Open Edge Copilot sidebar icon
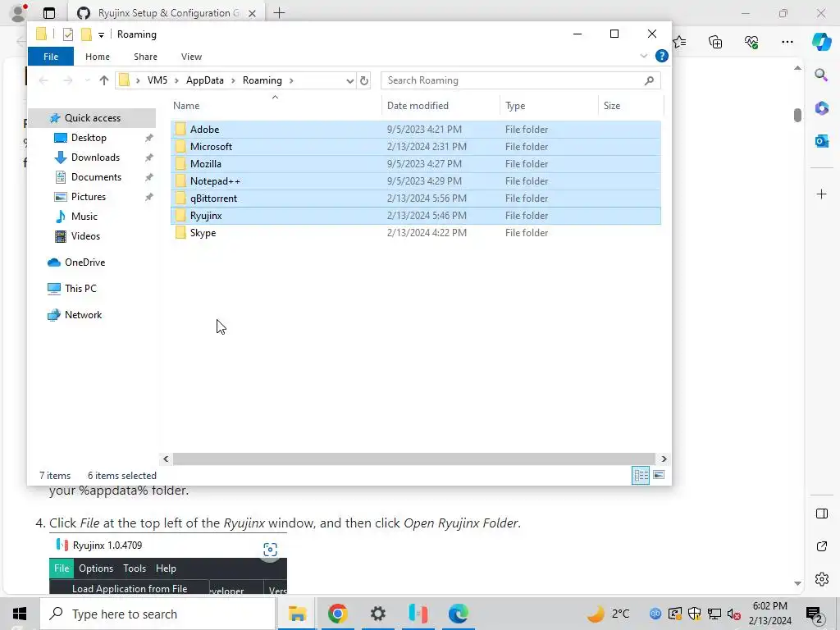This screenshot has height=630, width=840. coord(820,42)
